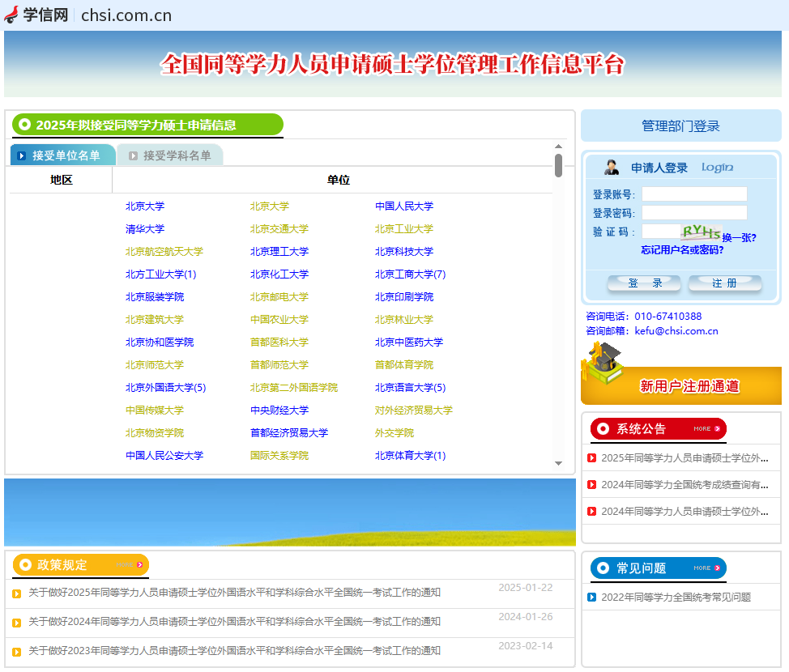Image resolution: width=789 pixels, height=672 pixels.
Task: Click the CAPTCHA image RYHs
Action: click(x=701, y=232)
